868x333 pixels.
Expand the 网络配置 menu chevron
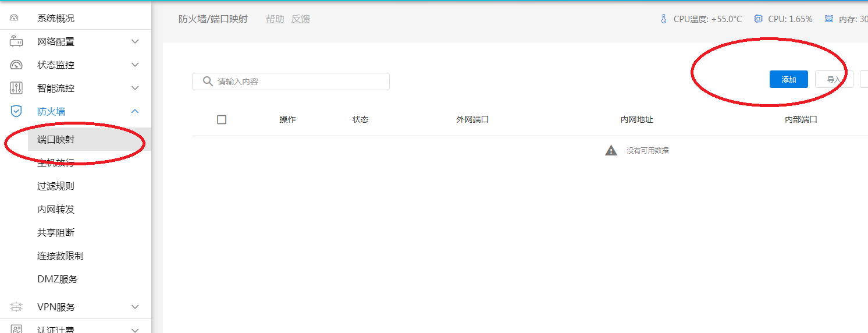pos(135,41)
